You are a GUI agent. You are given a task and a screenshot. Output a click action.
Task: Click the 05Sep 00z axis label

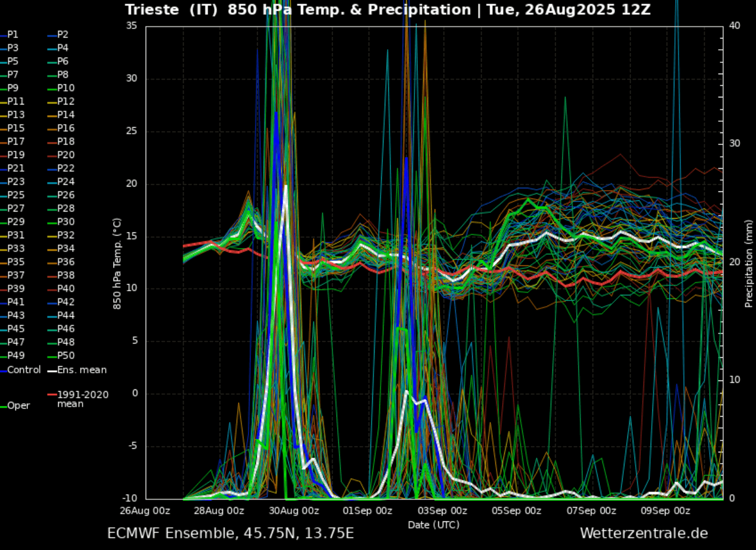coord(517,511)
